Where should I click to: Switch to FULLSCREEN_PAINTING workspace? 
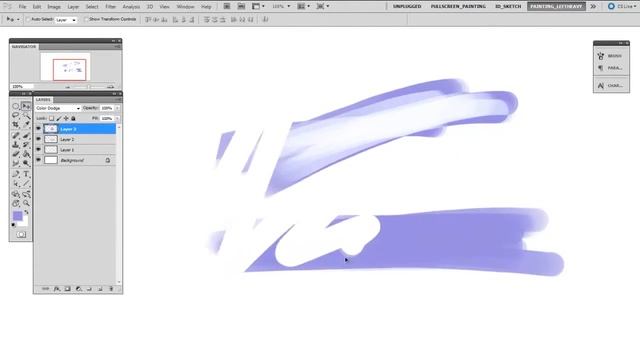tap(458, 7)
